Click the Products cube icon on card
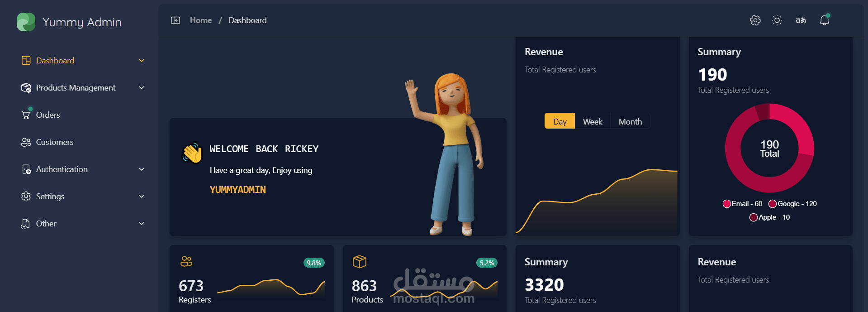868x312 pixels. point(360,261)
